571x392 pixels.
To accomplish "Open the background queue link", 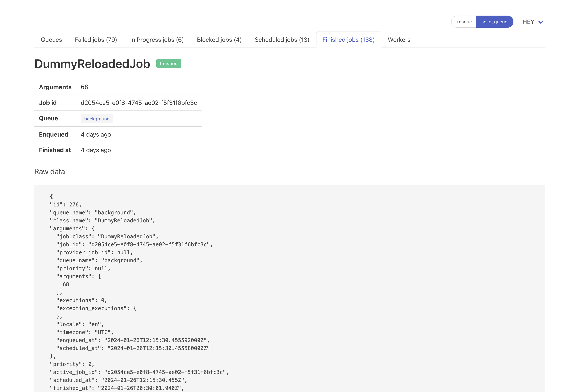I will [97, 119].
